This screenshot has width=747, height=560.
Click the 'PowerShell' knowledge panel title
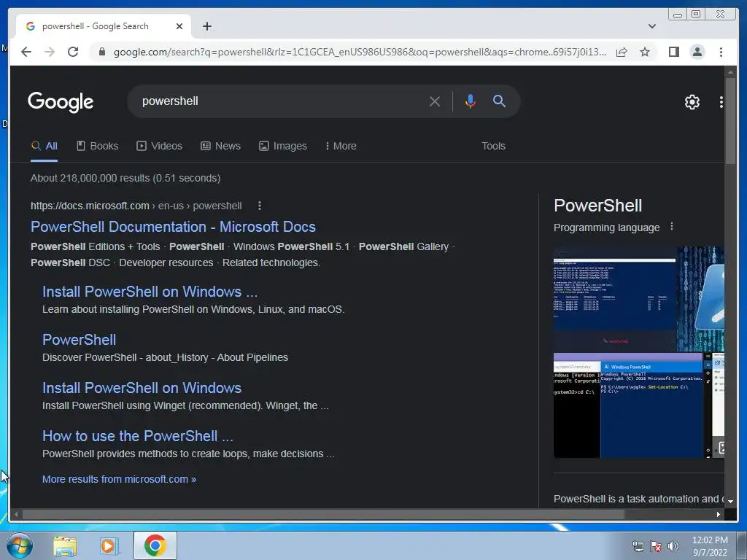click(x=598, y=206)
